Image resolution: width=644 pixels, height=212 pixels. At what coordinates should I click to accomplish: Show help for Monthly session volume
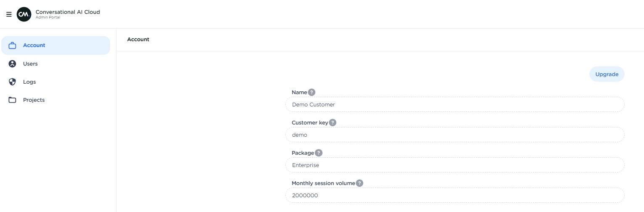point(359,183)
